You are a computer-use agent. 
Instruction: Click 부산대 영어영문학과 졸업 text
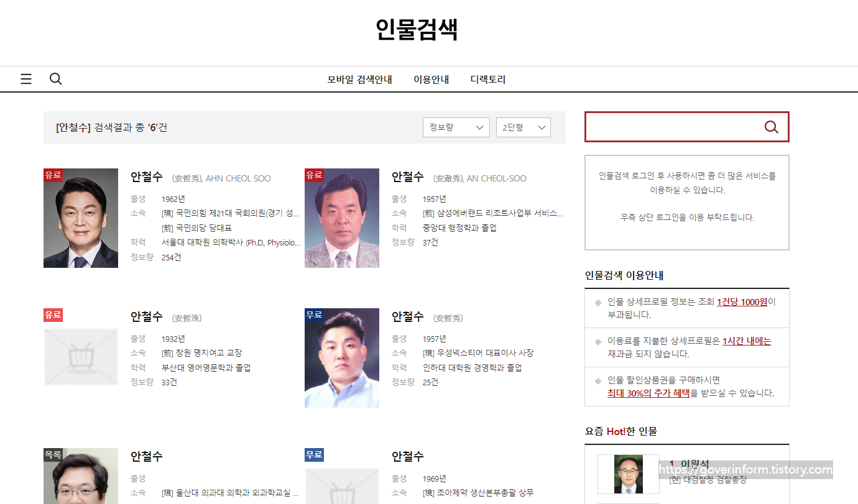pyautogui.click(x=206, y=368)
